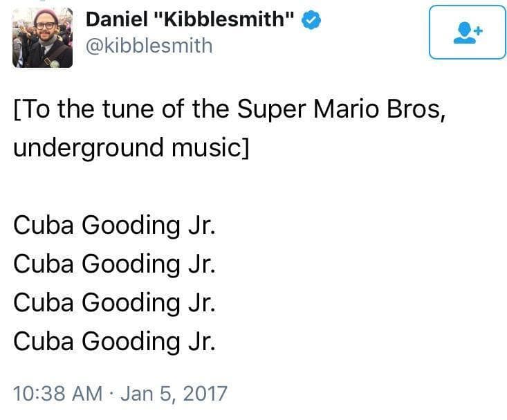507x420 pixels.
Task: Click the follow user icon button
Action: 467,32
